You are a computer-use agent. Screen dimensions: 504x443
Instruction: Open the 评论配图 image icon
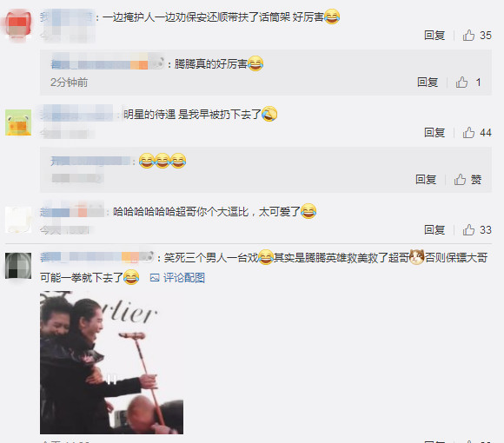pos(155,278)
